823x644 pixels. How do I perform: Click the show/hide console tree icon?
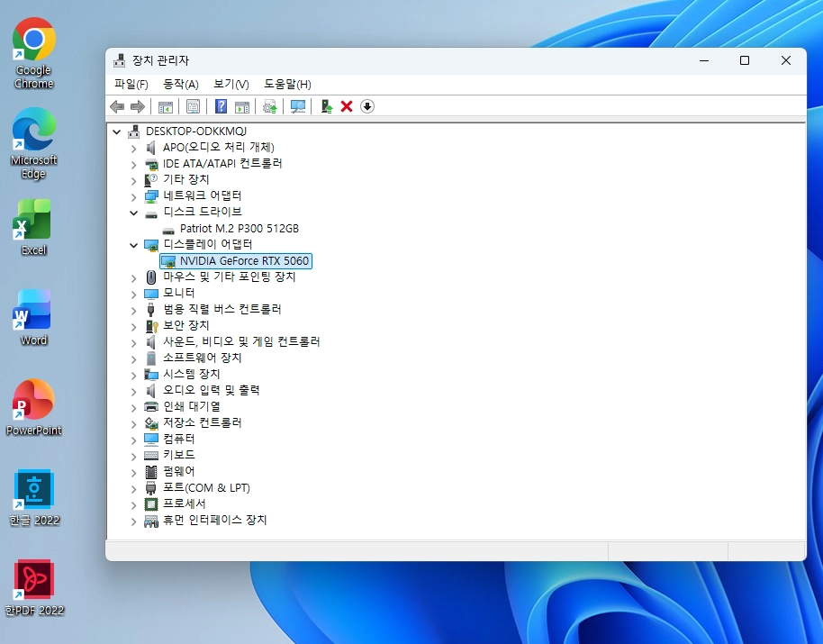click(x=166, y=106)
